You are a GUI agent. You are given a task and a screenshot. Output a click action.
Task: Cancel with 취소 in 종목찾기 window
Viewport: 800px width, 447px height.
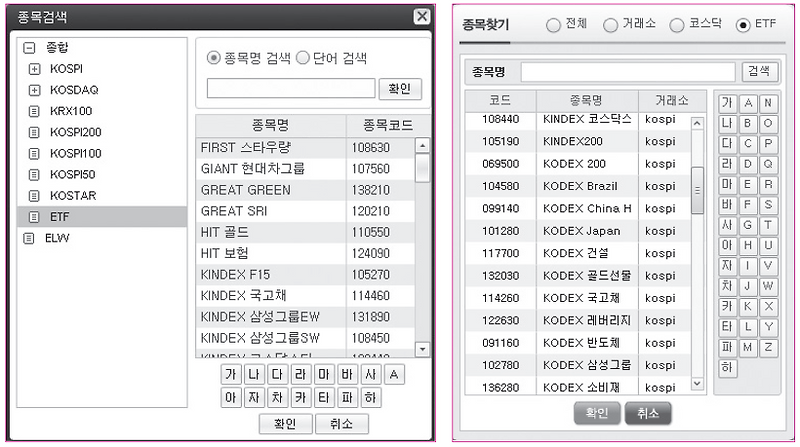tap(648, 413)
